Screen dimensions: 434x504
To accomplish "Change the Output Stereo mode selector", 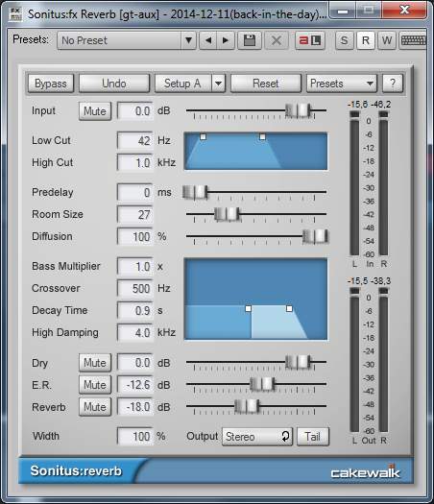I will click(x=257, y=437).
